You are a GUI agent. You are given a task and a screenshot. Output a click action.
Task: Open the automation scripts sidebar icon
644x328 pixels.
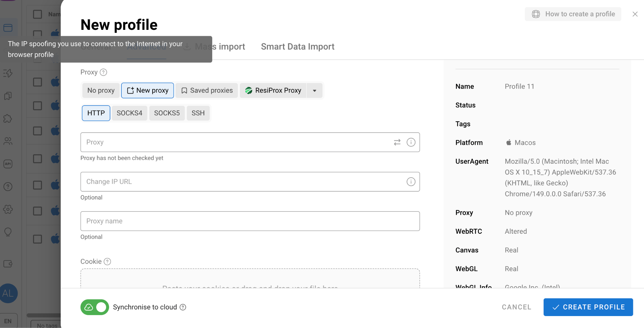tap(8, 73)
